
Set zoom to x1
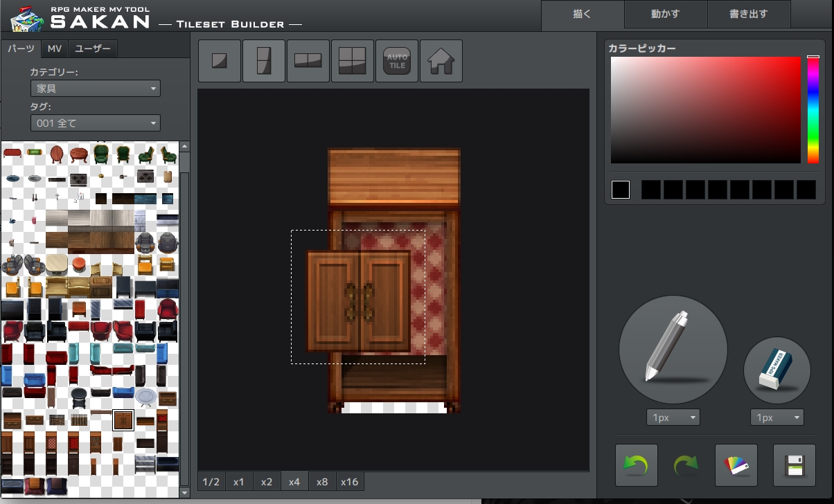pyautogui.click(x=239, y=482)
